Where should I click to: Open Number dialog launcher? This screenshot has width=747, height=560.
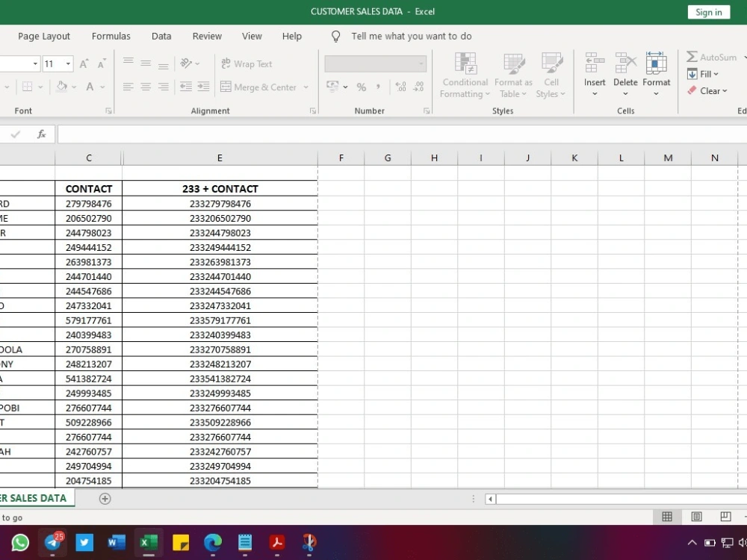[x=427, y=111]
